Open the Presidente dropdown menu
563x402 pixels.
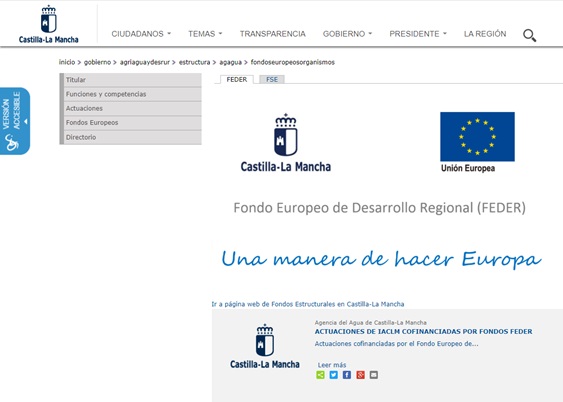tap(418, 34)
